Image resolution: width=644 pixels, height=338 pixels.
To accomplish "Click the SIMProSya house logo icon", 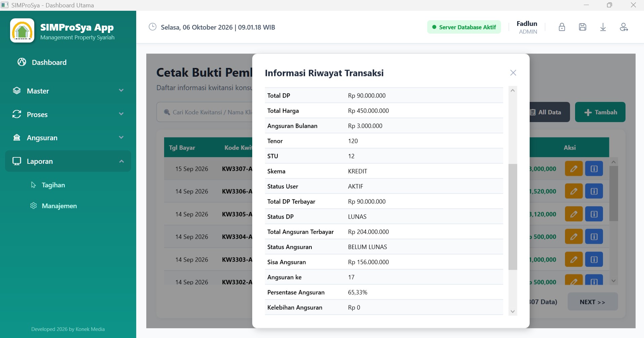I will click(x=22, y=31).
